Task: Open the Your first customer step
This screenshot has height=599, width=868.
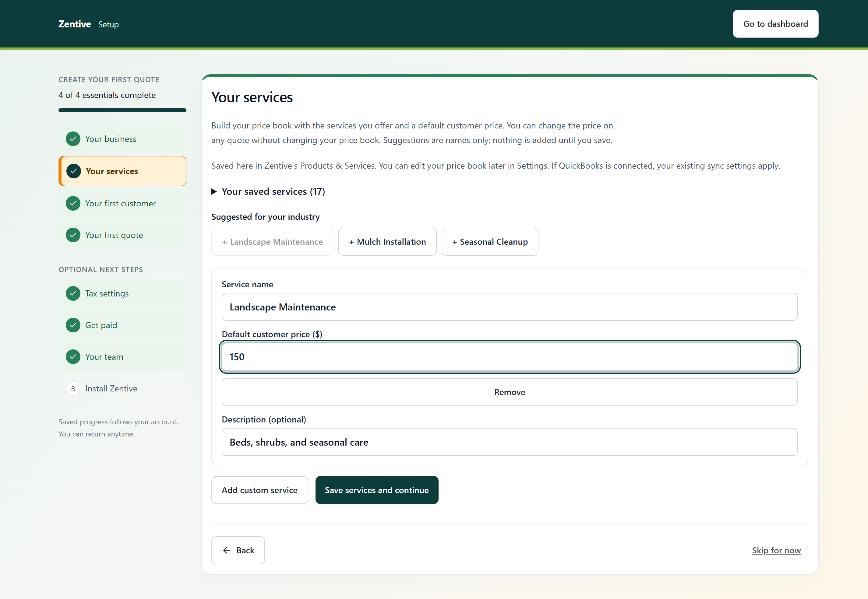Action: [122, 203]
